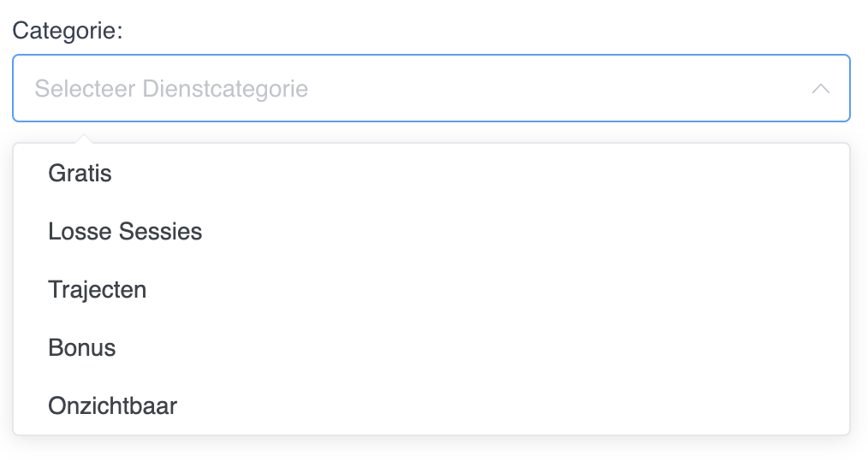
Task: Close the category list via the up-arrow
Action: coord(820,89)
